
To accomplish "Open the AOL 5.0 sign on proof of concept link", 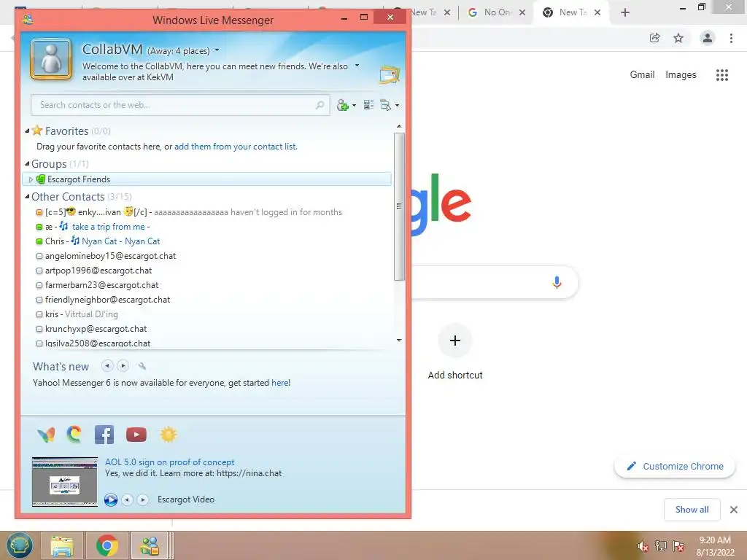I will pyautogui.click(x=169, y=462).
